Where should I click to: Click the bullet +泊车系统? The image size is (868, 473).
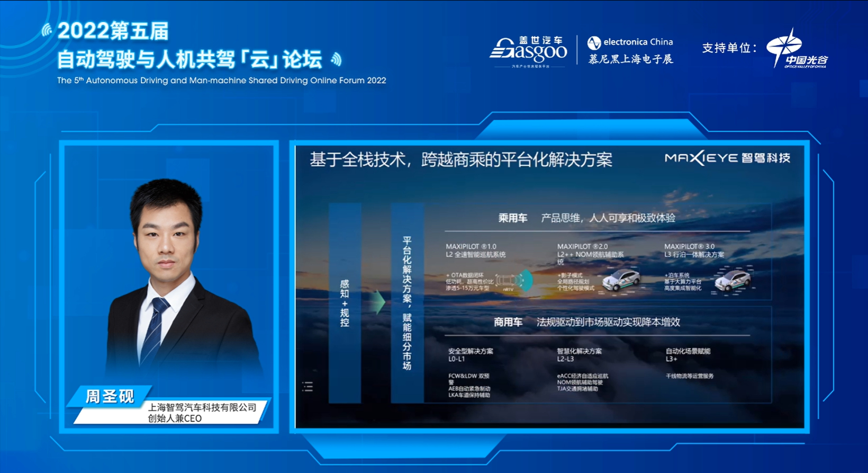(677, 275)
